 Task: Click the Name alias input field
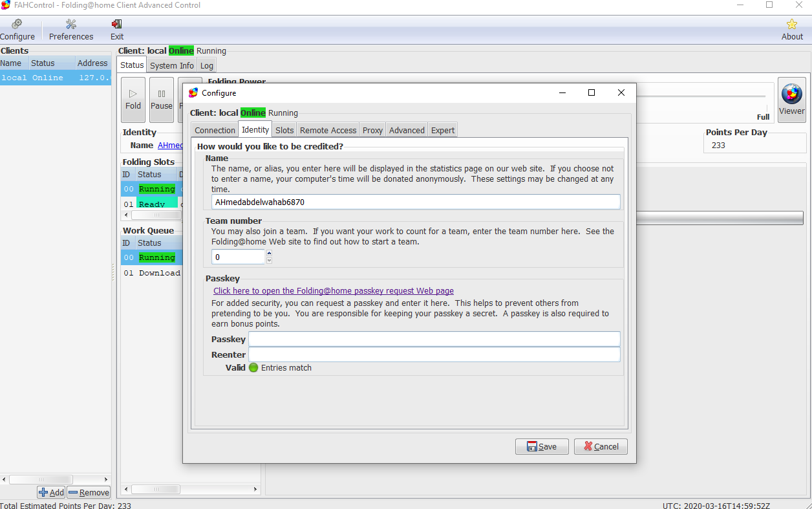pyautogui.click(x=416, y=202)
